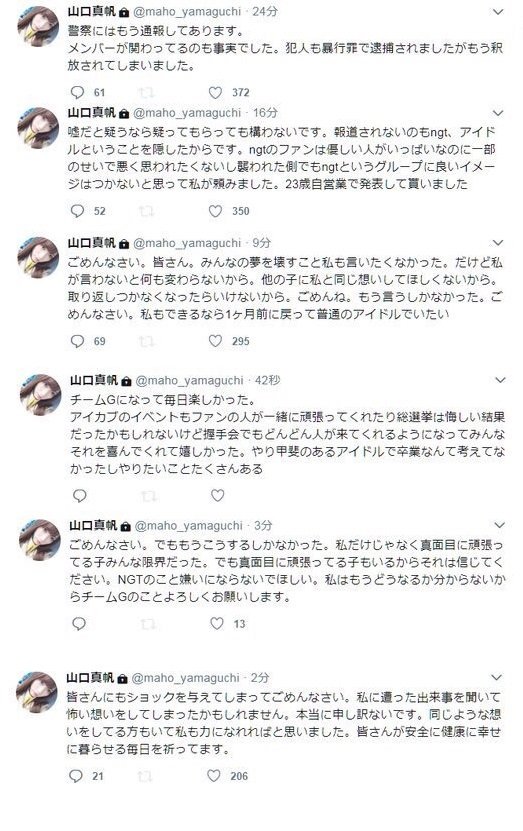
Task: Like the tweet with 295 likes
Action: click(215, 341)
